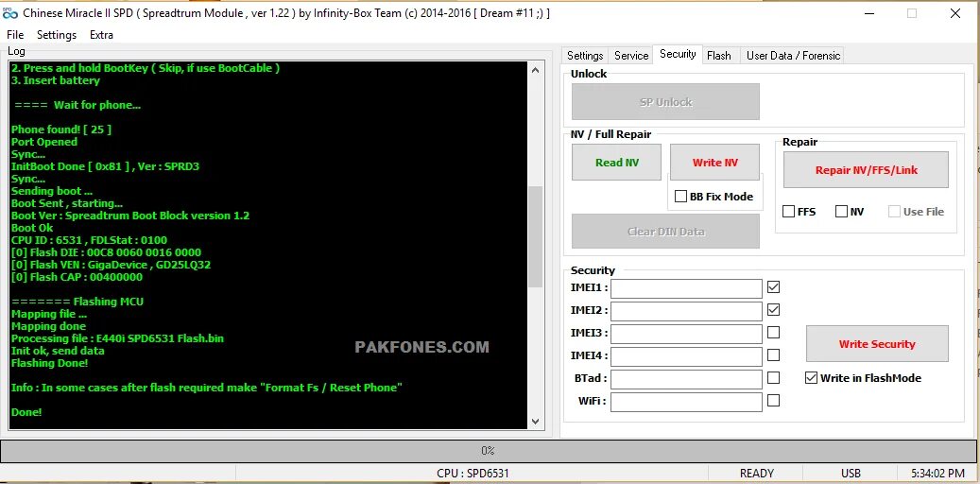
Task: Open the Extra menu
Action: 101,35
